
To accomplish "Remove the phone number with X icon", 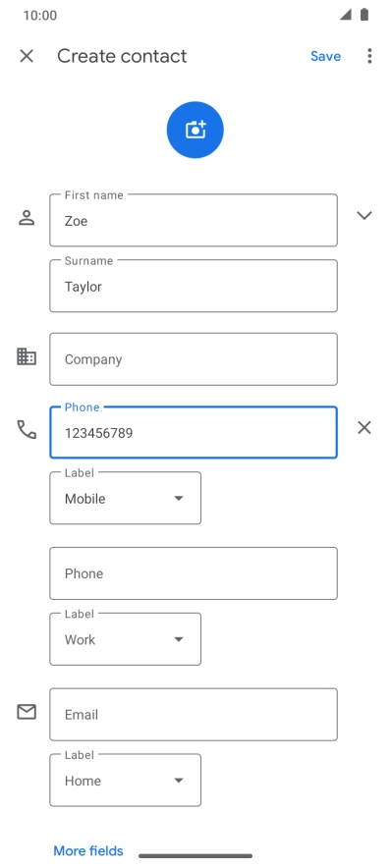I will [363, 427].
